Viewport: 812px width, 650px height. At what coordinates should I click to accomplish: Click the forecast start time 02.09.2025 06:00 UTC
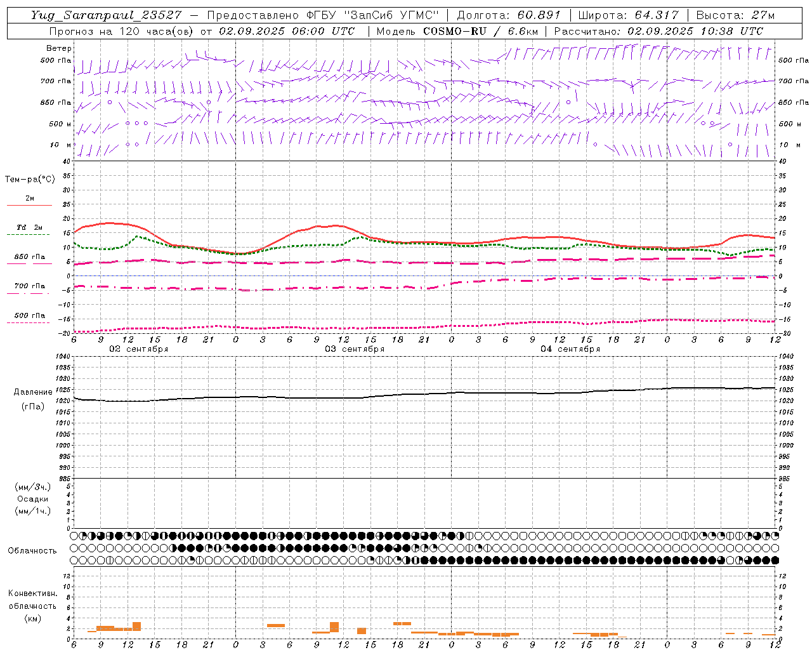pyautogui.click(x=287, y=31)
